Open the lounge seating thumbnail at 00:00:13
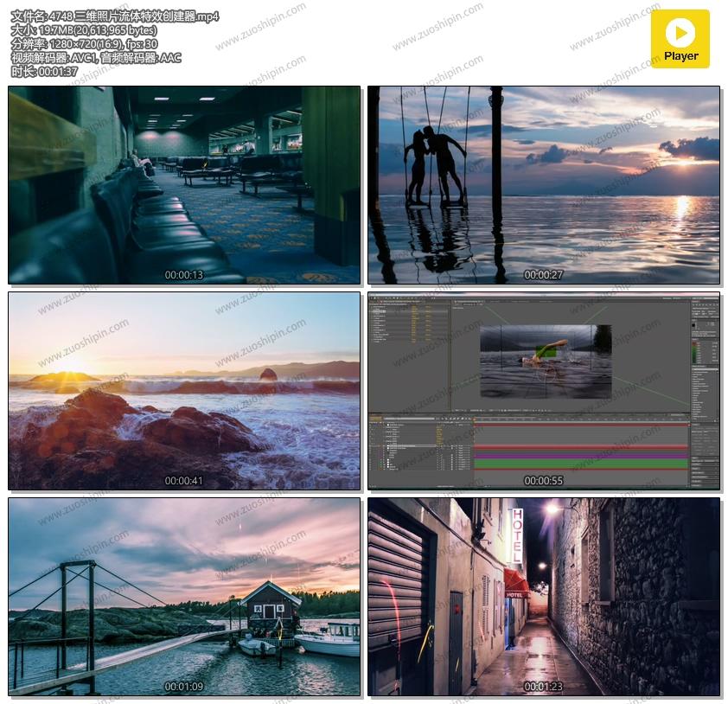 [184, 184]
